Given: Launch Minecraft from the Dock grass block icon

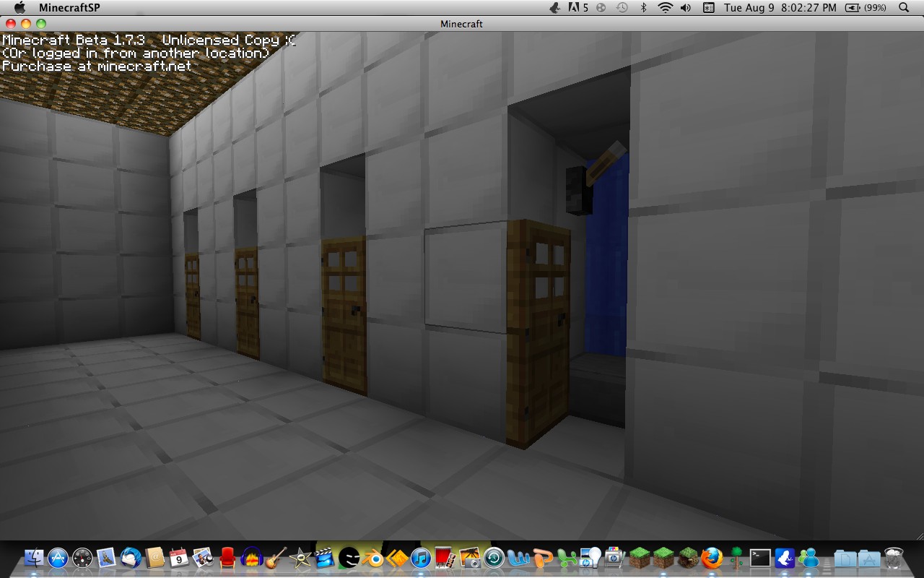Looking at the screenshot, I should tap(638, 557).
